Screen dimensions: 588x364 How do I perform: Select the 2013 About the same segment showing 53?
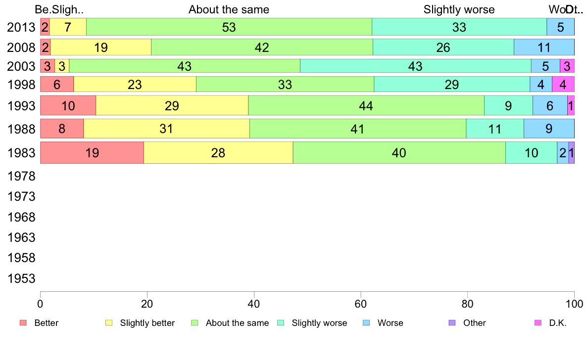point(229,27)
